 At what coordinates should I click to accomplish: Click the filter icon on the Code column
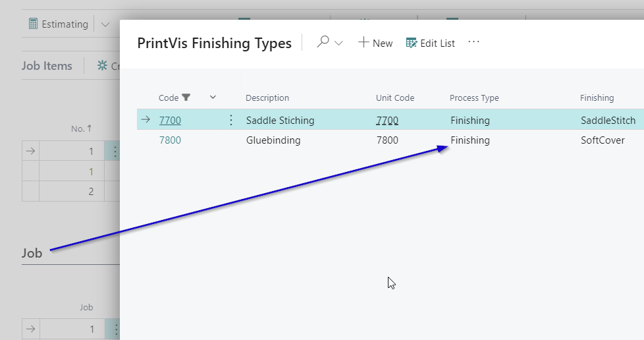click(186, 98)
